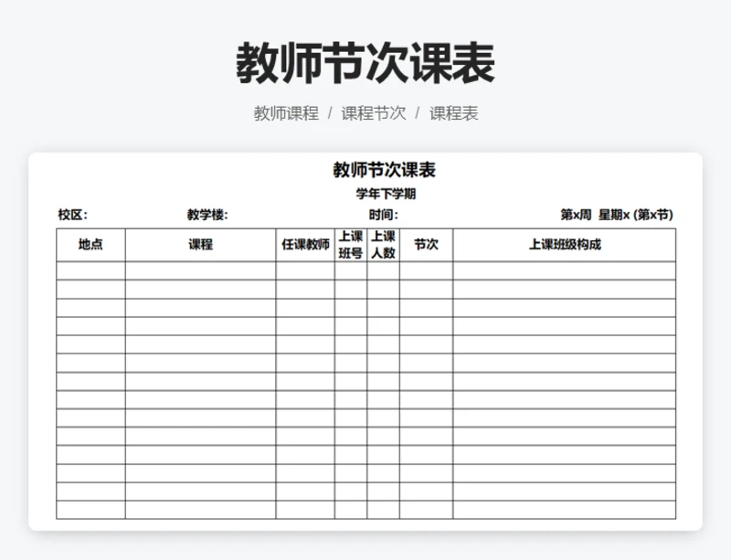Screen dimensions: 731x560
Task: Click the 课程 column header
Action: pyautogui.click(x=198, y=244)
